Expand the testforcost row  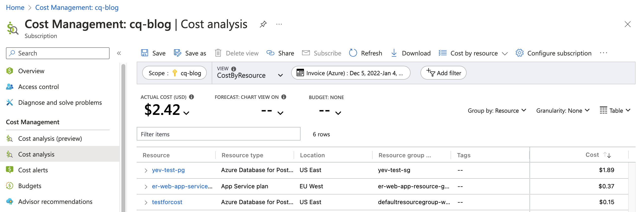146,203
